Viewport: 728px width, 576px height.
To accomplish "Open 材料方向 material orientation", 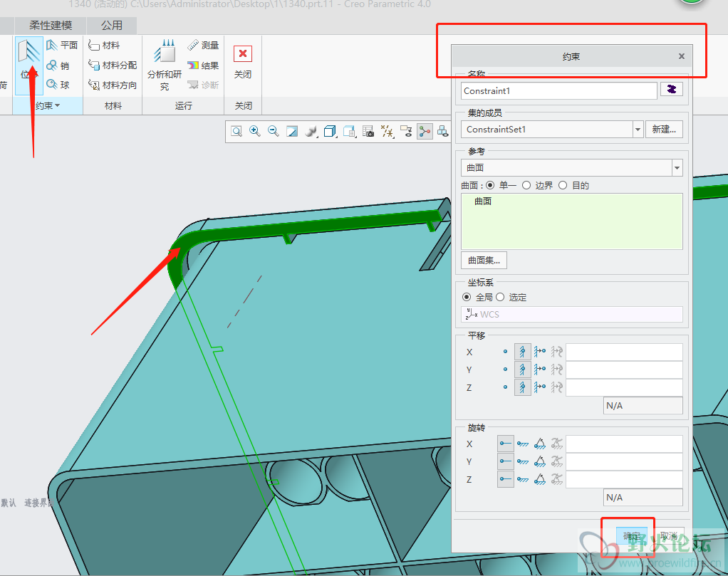I will coord(113,85).
